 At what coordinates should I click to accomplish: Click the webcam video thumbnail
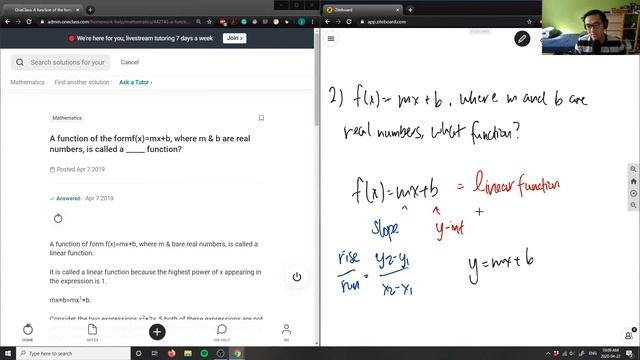591,27
